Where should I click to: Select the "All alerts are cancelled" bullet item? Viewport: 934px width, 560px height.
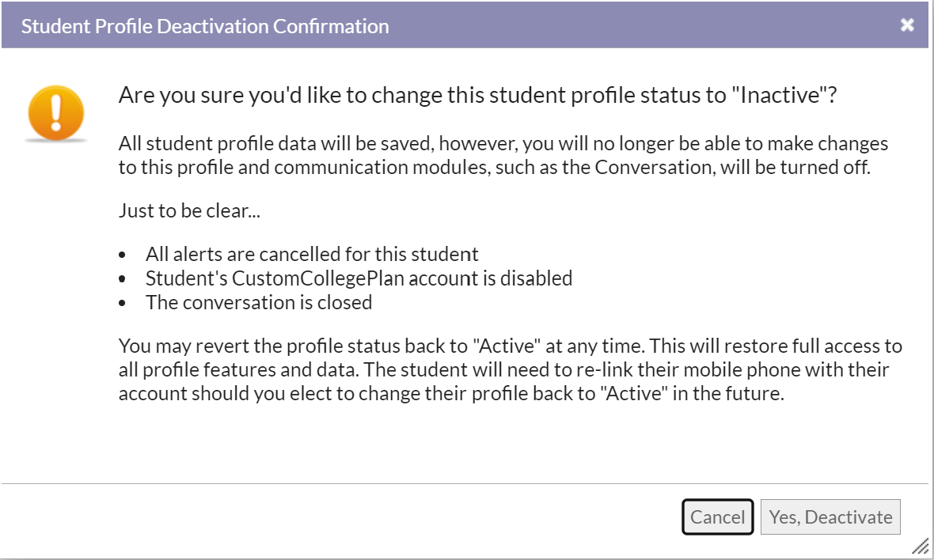312,254
